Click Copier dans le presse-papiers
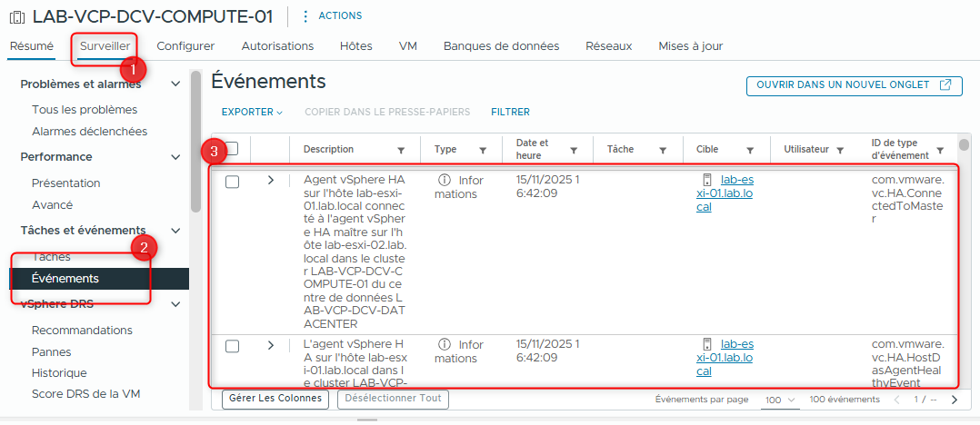Viewport: 980px width, 425px height. [x=387, y=113]
